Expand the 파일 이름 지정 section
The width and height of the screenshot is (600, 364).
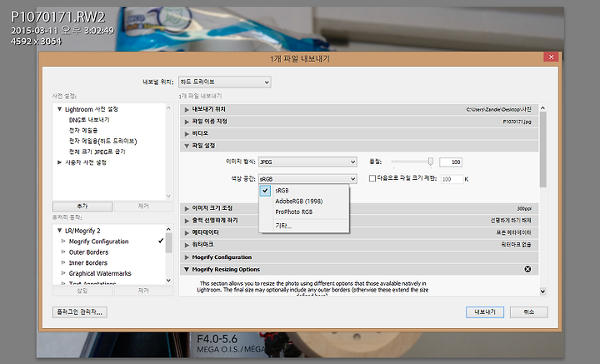pos(187,122)
